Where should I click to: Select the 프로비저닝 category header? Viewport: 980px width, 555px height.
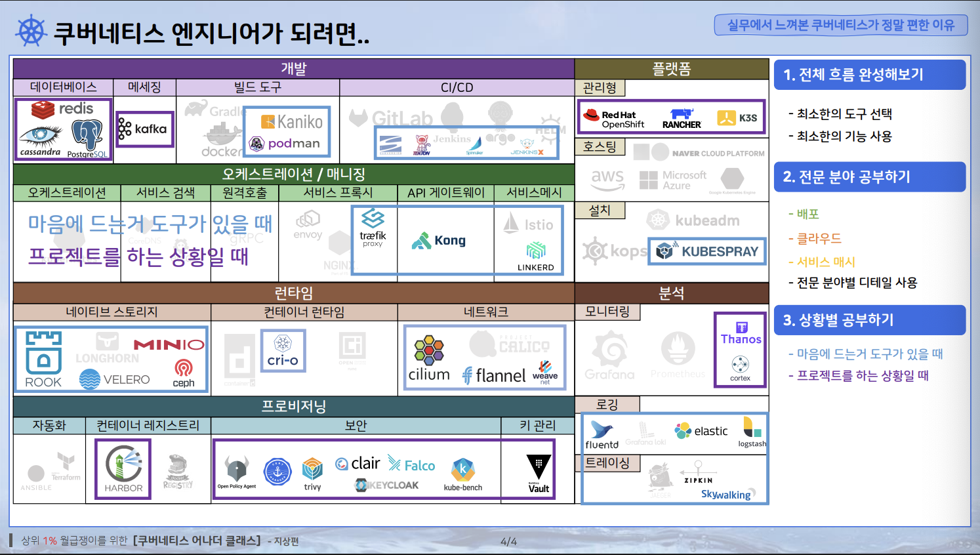point(294,407)
